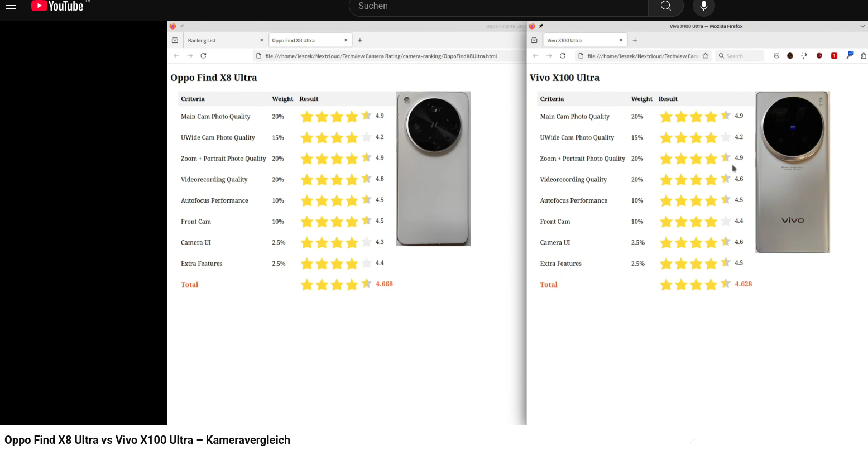Open a new tab in the Oppo window
868x450 pixels.
click(360, 40)
